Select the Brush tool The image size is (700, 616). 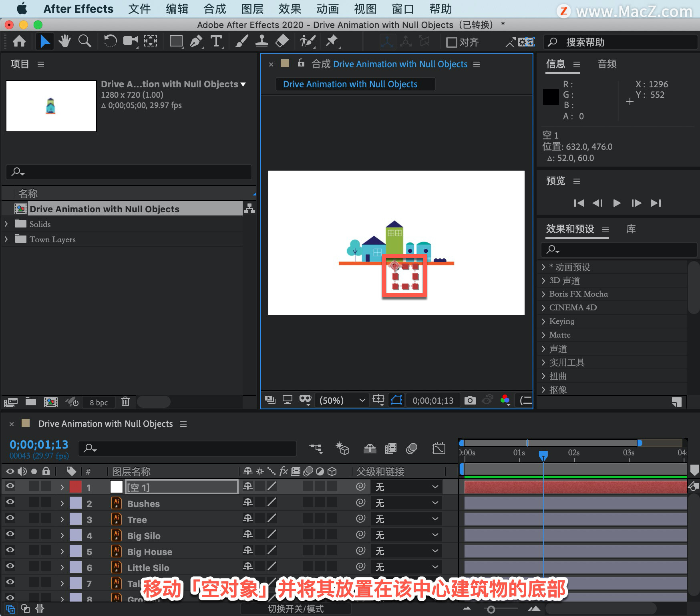click(x=241, y=41)
